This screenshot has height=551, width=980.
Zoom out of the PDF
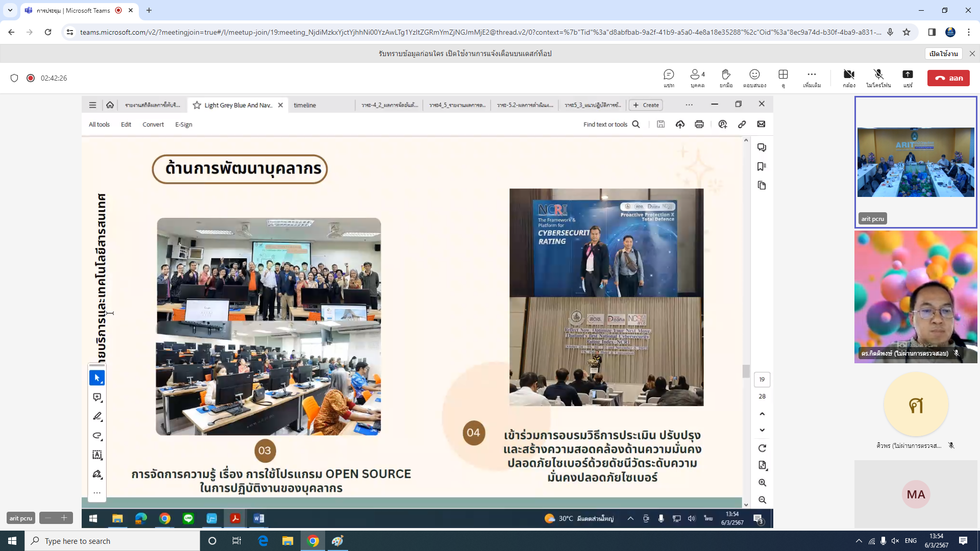762,500
